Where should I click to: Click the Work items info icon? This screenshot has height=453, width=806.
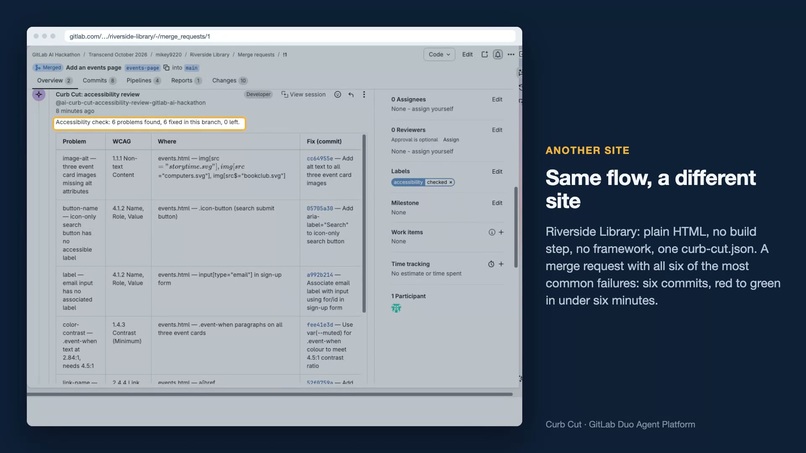pyautogui.click(x=492, y=232)
